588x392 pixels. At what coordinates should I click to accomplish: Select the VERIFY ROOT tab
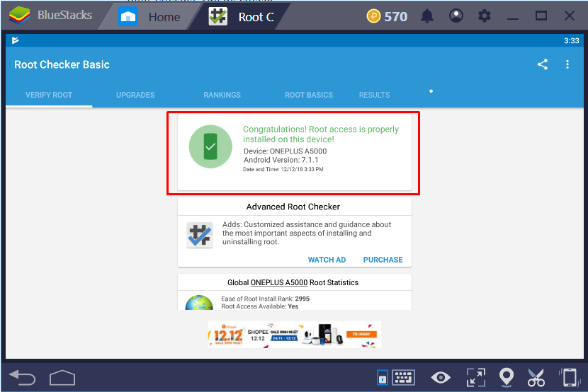click(x=49, y=95)
